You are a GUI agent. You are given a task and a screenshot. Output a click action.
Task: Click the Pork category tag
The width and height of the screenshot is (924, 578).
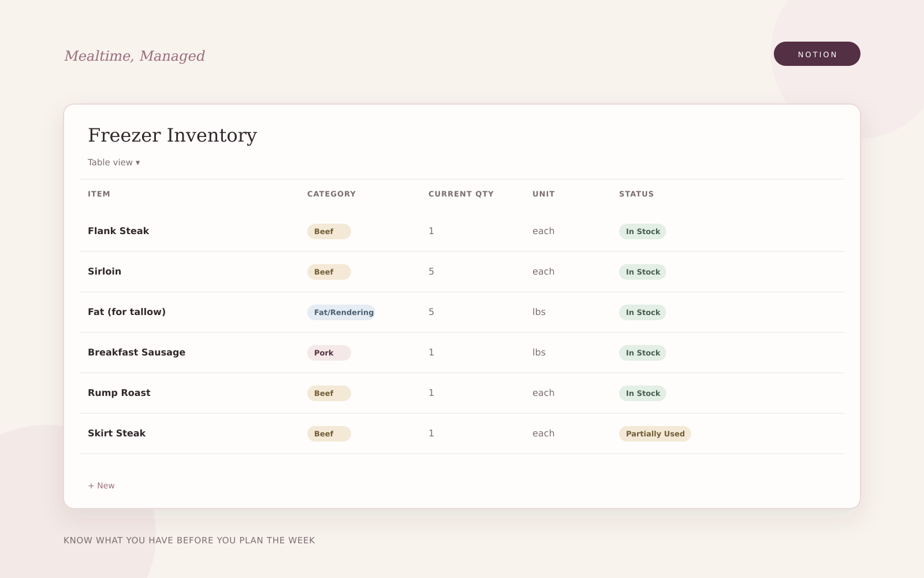(329, 353)
